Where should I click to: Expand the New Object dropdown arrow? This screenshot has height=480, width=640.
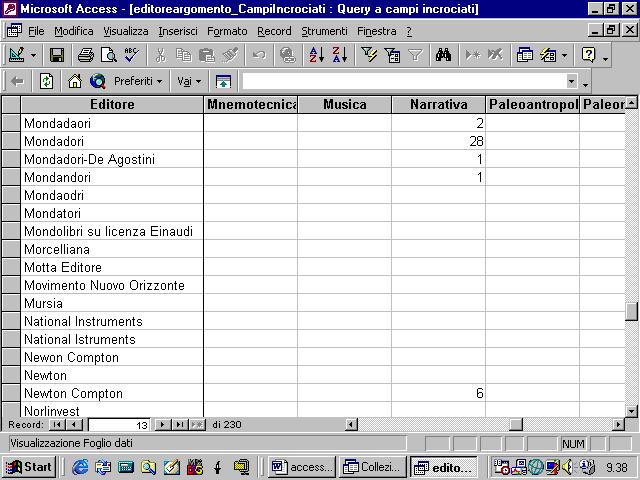click(x=564, y=55)
